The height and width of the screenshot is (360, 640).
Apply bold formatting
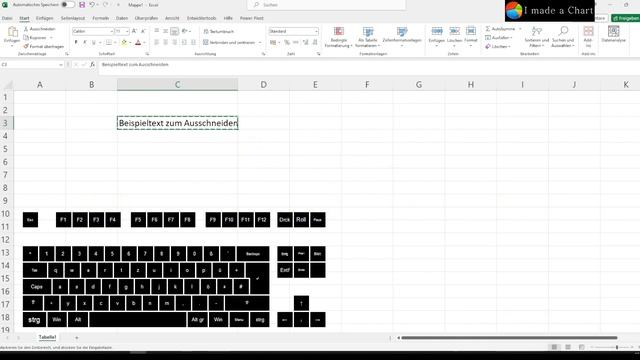(76, 42)
